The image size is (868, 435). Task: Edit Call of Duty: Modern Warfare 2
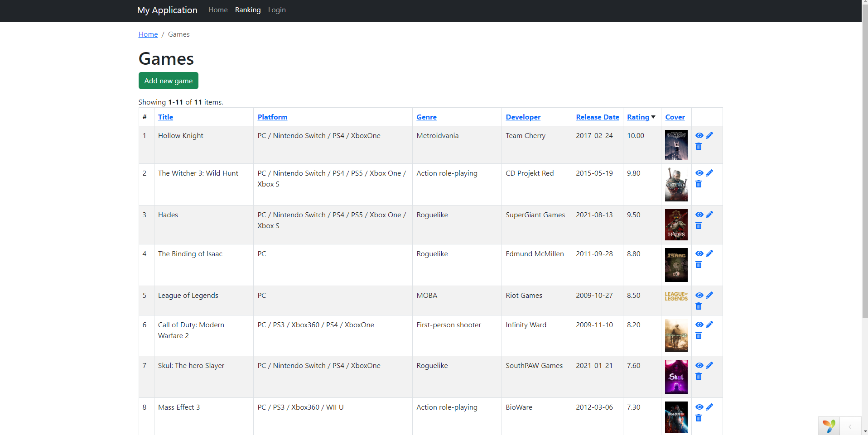[709, 325]
